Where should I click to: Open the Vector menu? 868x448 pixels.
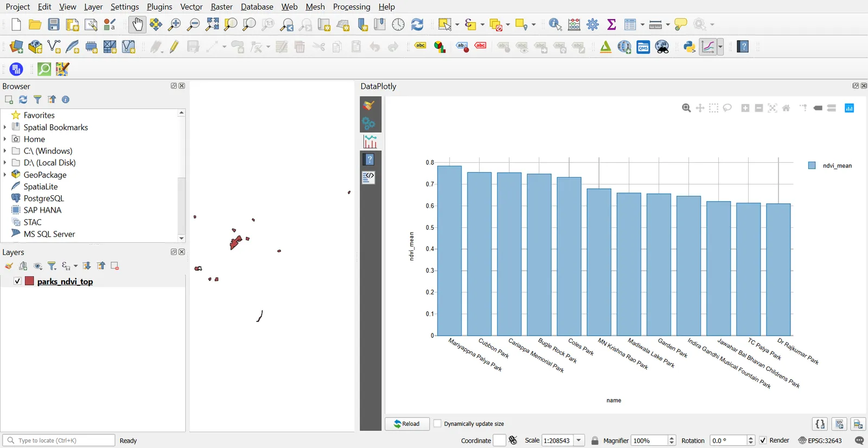192,7
